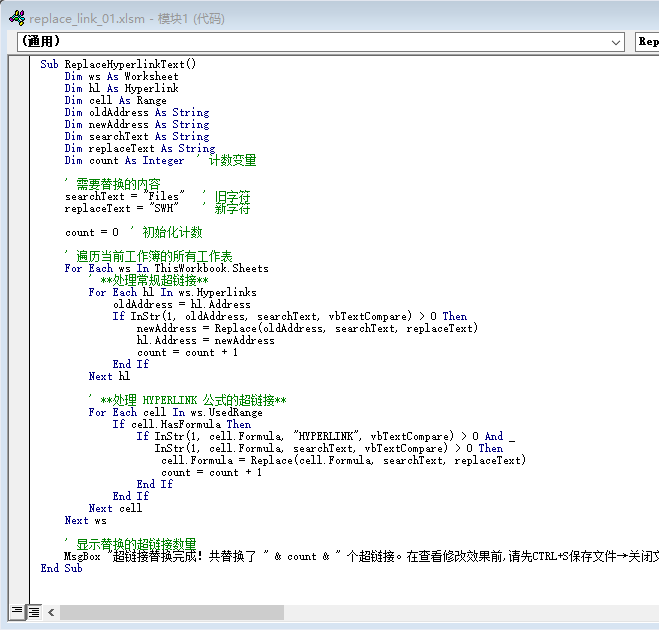Click the line 'count = 0'
The height and width of the screenshot is (630, 659).
click(92, 232)
